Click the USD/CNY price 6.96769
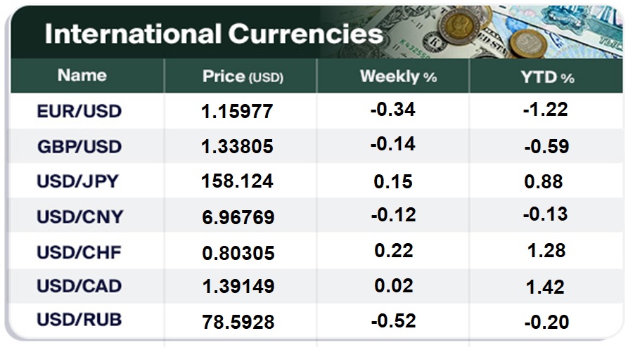This screenshot has height=364, width=628. (x=238, y=217)
